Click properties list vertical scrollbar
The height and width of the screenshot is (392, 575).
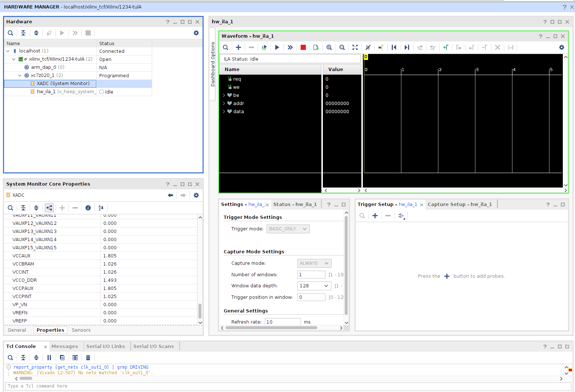click(200, 311)
